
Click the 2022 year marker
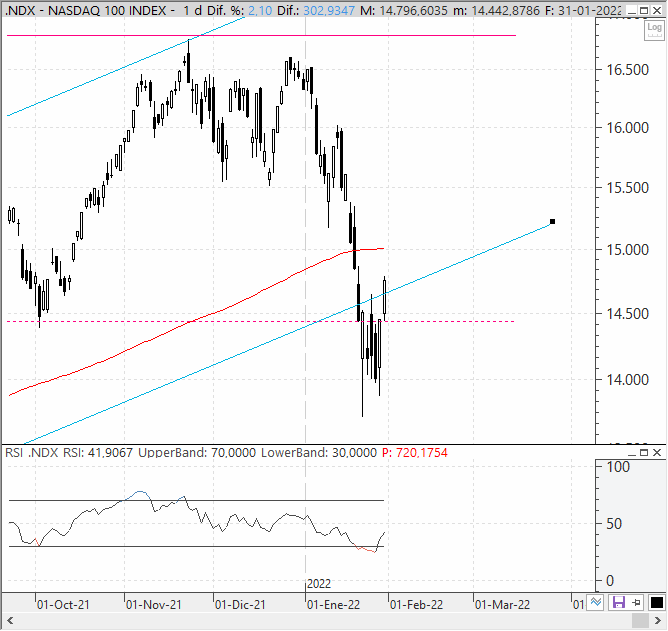[319, 584]
